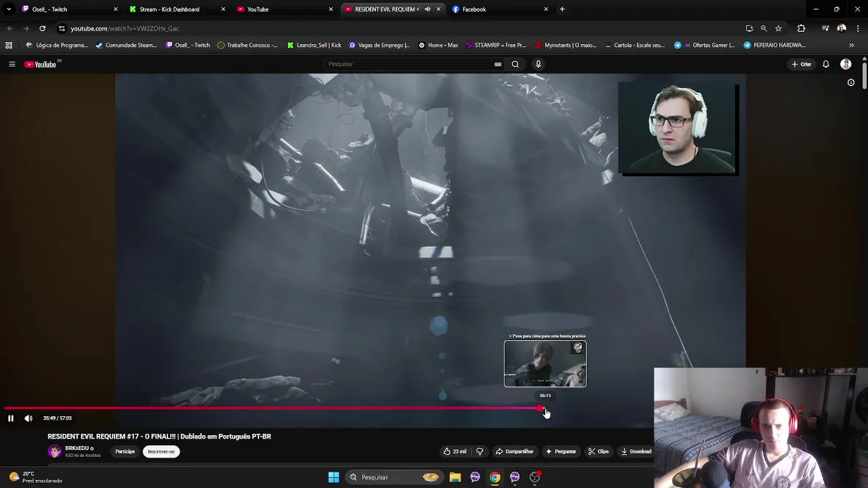
Task: Open YouTube notifications bell
Action: 826,64
